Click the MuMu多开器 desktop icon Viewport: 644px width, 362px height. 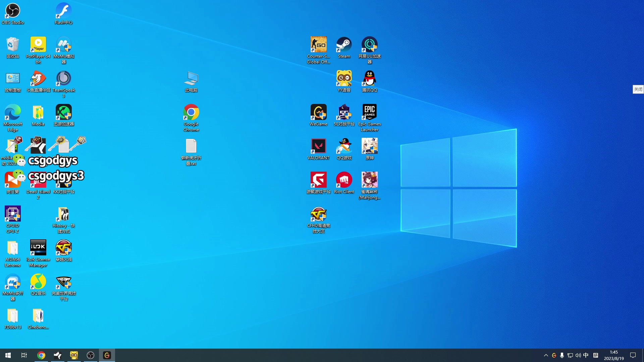pos(13,287)
